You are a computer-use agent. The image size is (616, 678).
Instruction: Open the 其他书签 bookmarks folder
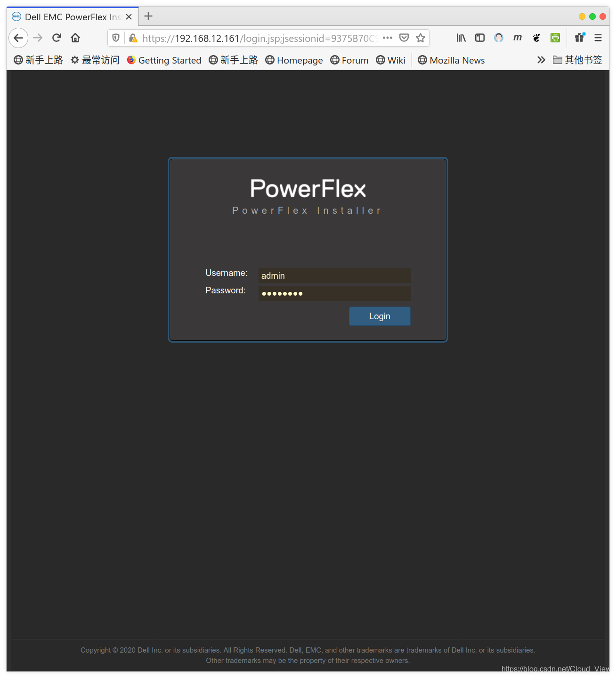577,60
